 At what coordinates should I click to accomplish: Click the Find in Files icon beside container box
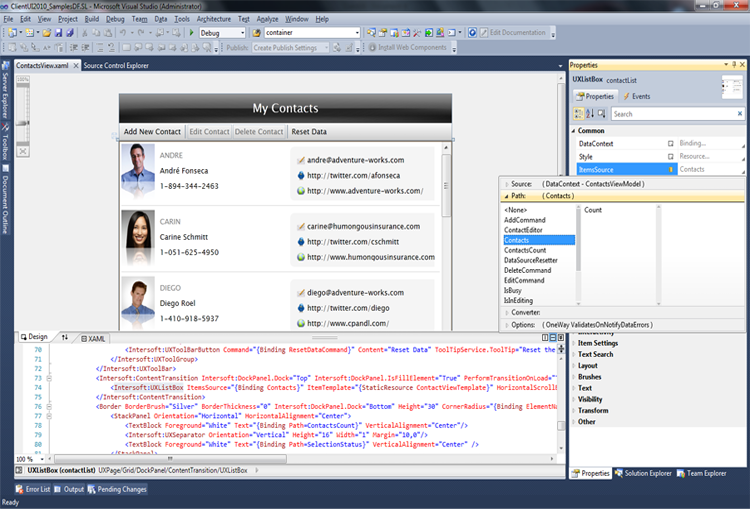point(257,33)
